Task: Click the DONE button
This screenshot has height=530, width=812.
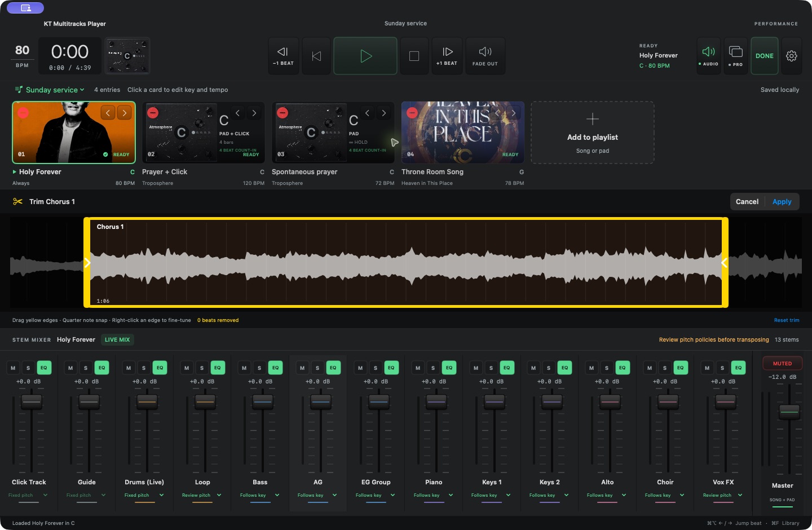Action: coord(765,56)
